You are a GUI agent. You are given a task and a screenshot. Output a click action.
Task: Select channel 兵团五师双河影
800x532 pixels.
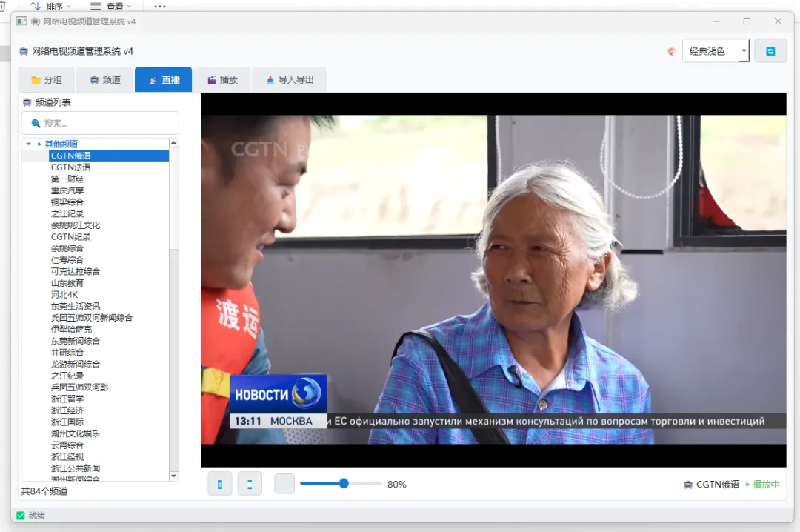79,387
